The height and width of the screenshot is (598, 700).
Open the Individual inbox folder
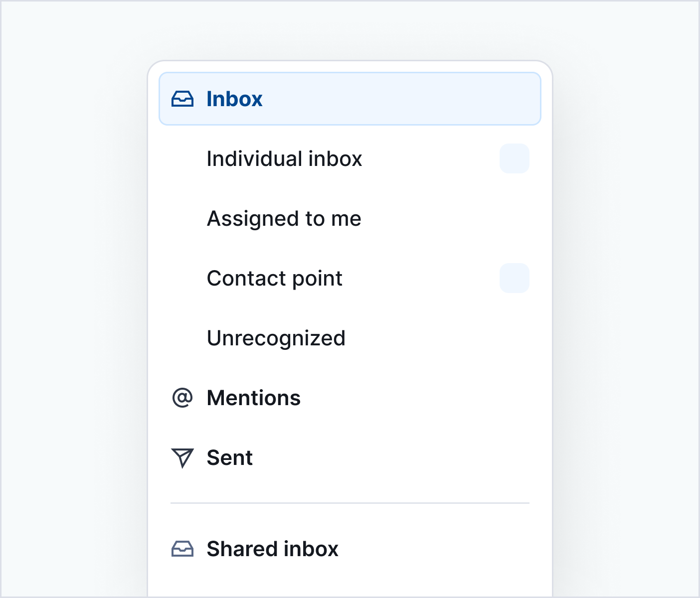284,159
